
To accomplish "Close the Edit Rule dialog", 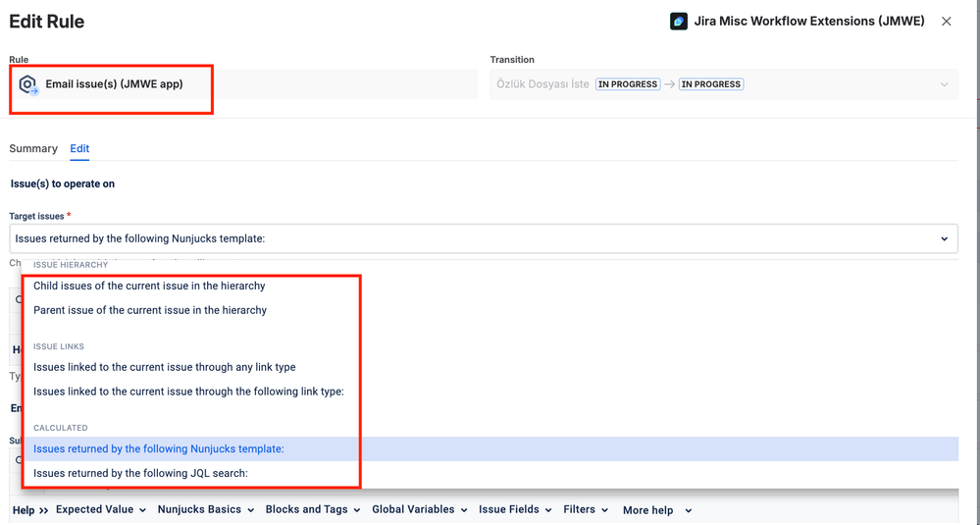I will pyautogui.click(x=947, y=22).
